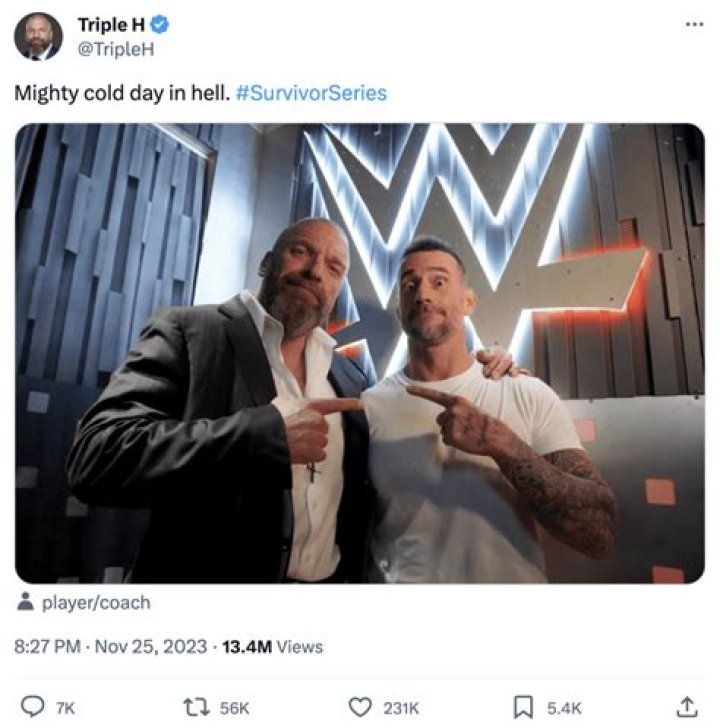This screenshot has width=720, height=728.
Task: Like the post with the heart icon
Action: pyautogui.click(x=360, y=707)
